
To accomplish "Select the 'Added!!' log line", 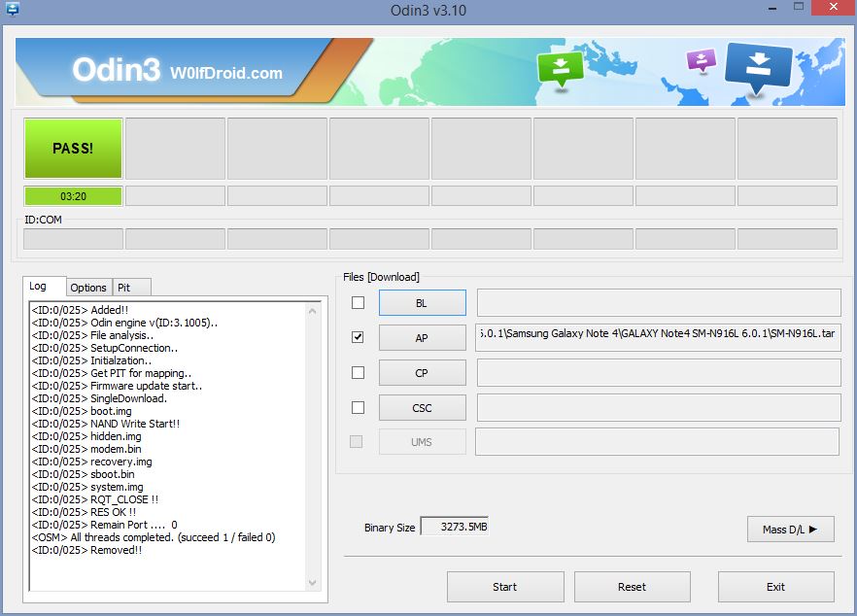I will [x=80, y=310].
